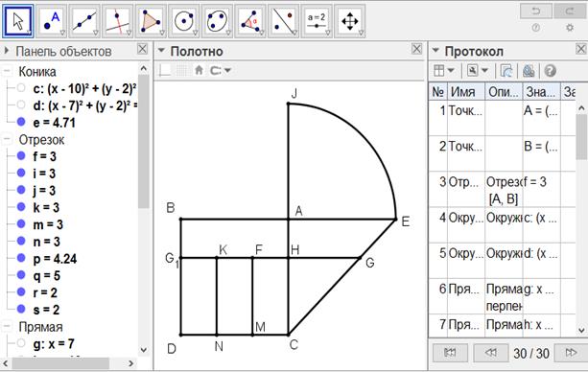Click point E on the canvas
This screenshot has height=372, width=588.
click(396, 219)
